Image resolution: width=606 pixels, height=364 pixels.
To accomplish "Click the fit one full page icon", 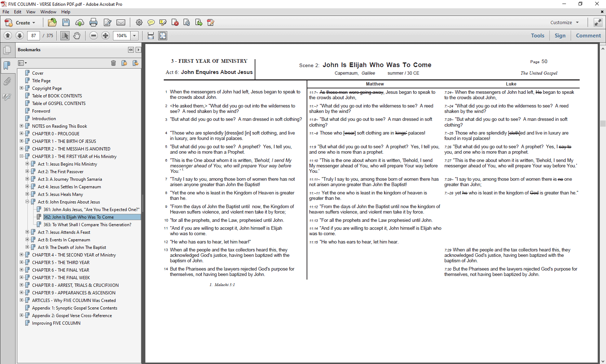I will tap(163, 35).
